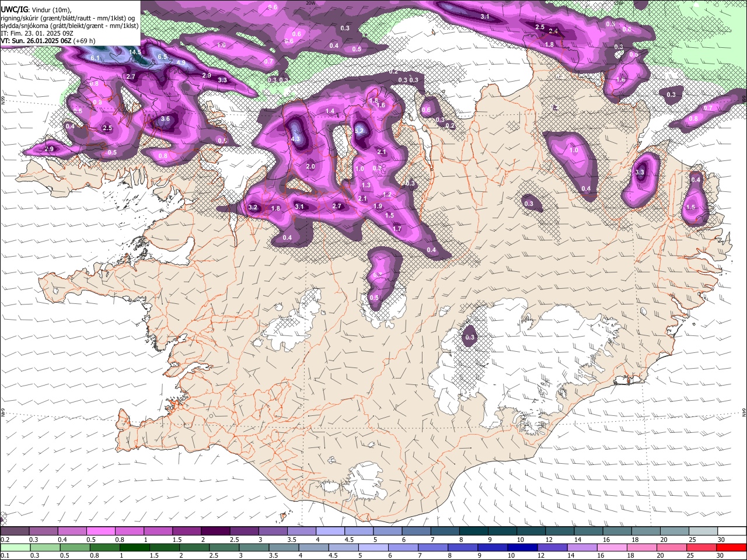Click the 10–12 deep blue swatch in lower legend

pyautogui.click(x=522, y=548)
